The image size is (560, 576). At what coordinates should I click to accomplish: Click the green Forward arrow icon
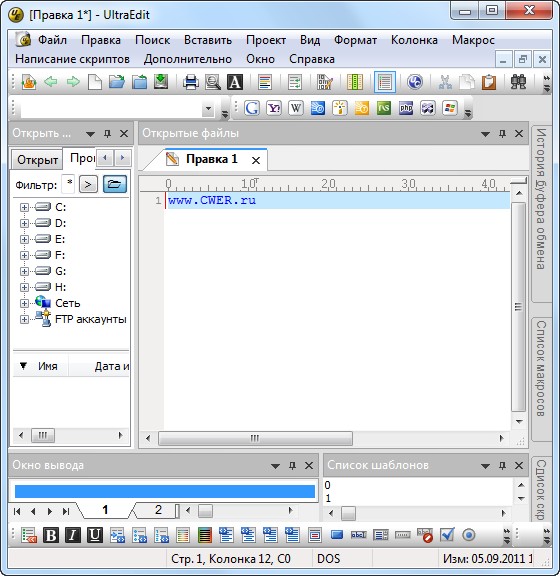(x=73, y=82)
